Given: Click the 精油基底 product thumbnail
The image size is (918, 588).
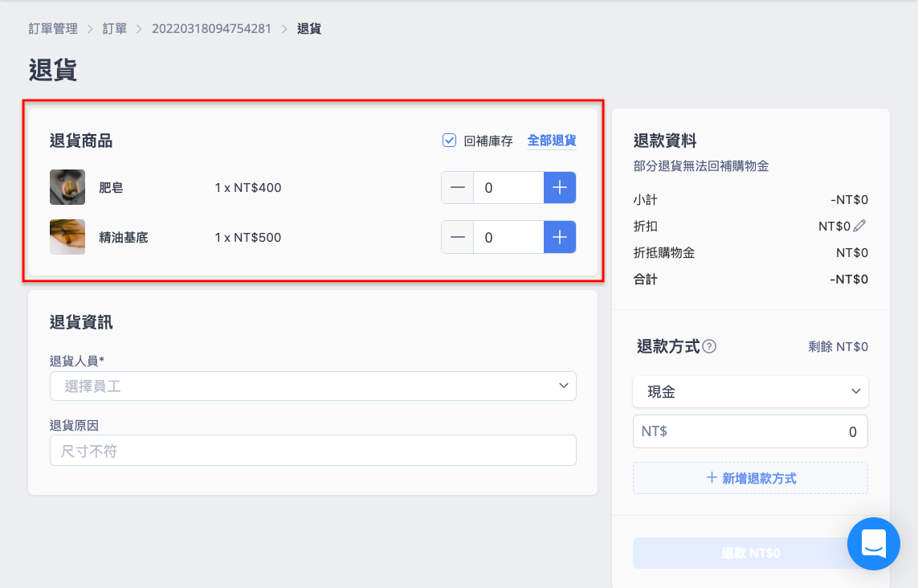Looking at the screenshot, I should 67,237.
